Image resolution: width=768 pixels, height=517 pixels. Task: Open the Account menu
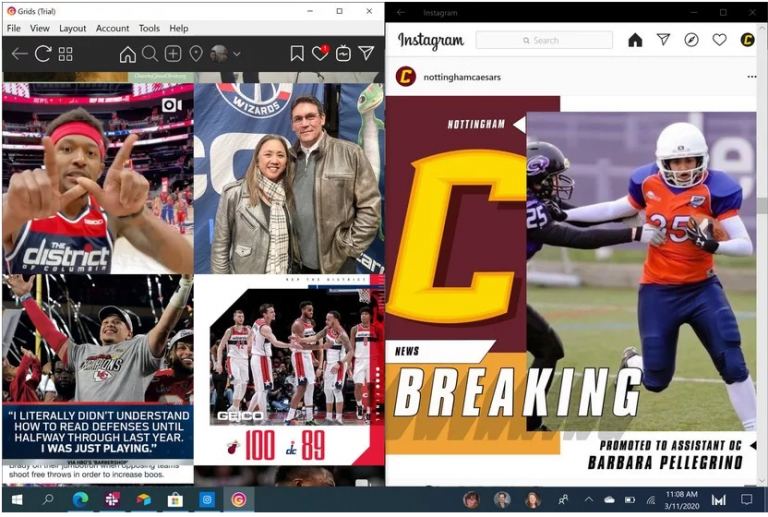[x=113, y=28]
